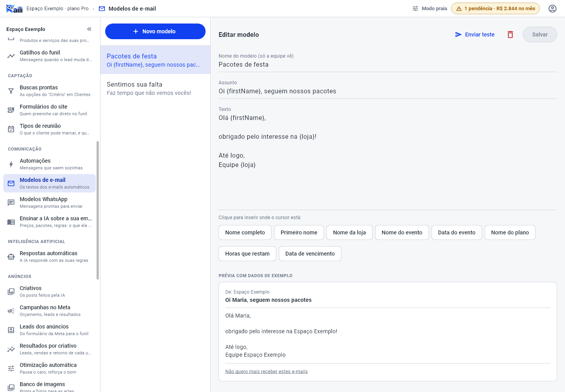Click the Automações lightning bolt icon
The image size is (565, 392).
tap(11, 164)
